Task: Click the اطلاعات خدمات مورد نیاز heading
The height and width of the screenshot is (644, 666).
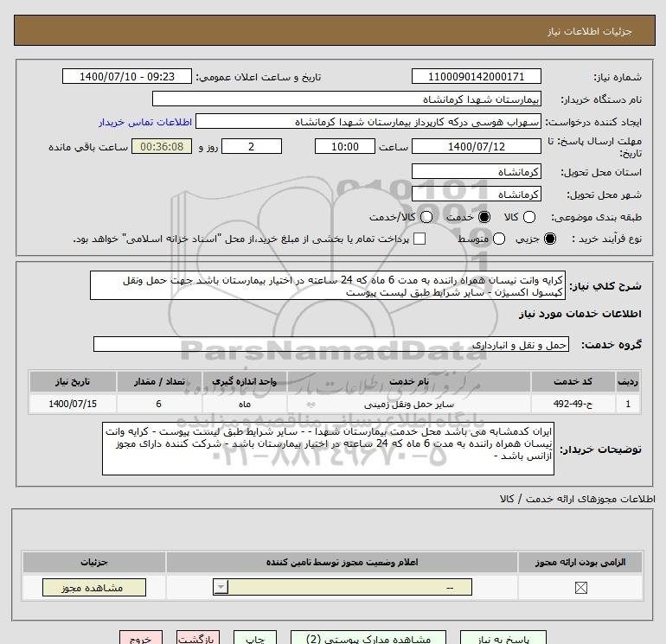Action: pyautogui.click(x=580, y=314)
